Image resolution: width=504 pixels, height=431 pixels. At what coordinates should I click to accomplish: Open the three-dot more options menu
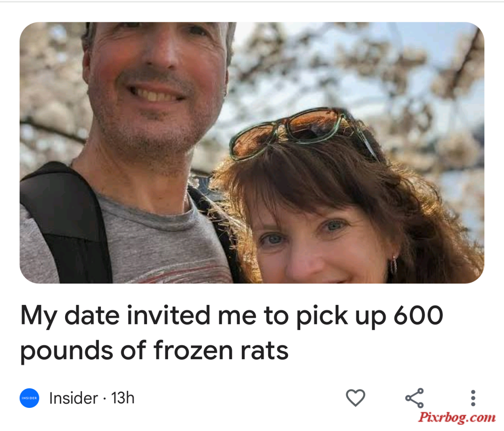473,398
